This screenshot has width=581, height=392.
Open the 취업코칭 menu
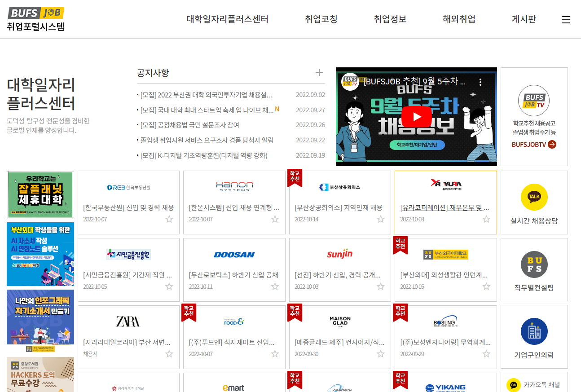(x=321, y=19)
